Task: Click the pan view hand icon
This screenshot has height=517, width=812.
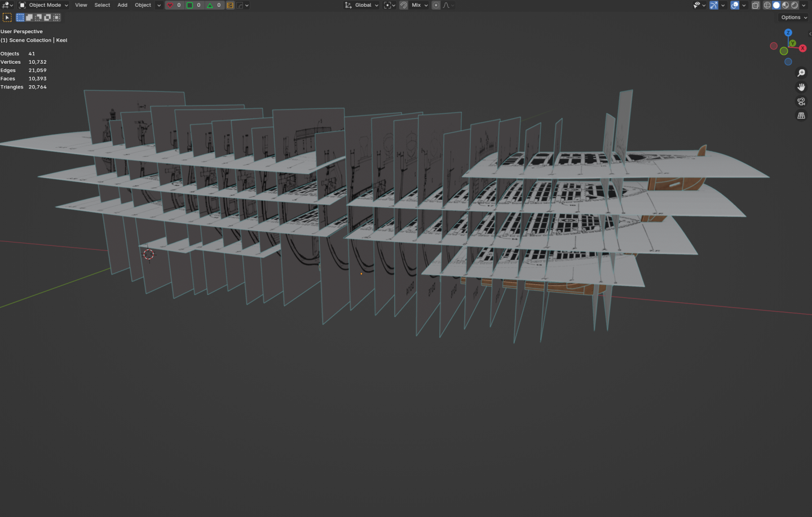Action: tap(801, 87)
